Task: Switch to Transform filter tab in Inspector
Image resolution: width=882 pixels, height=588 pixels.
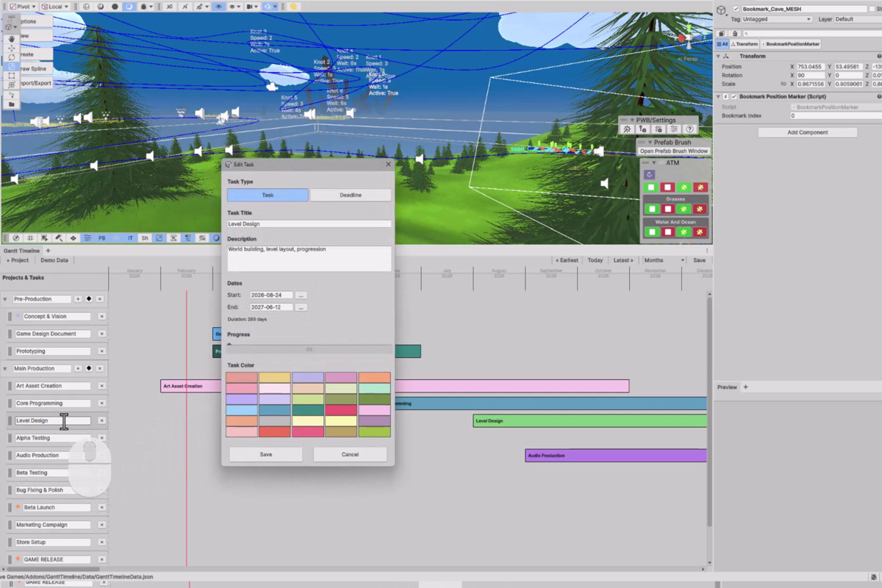Action: [745, 44]
